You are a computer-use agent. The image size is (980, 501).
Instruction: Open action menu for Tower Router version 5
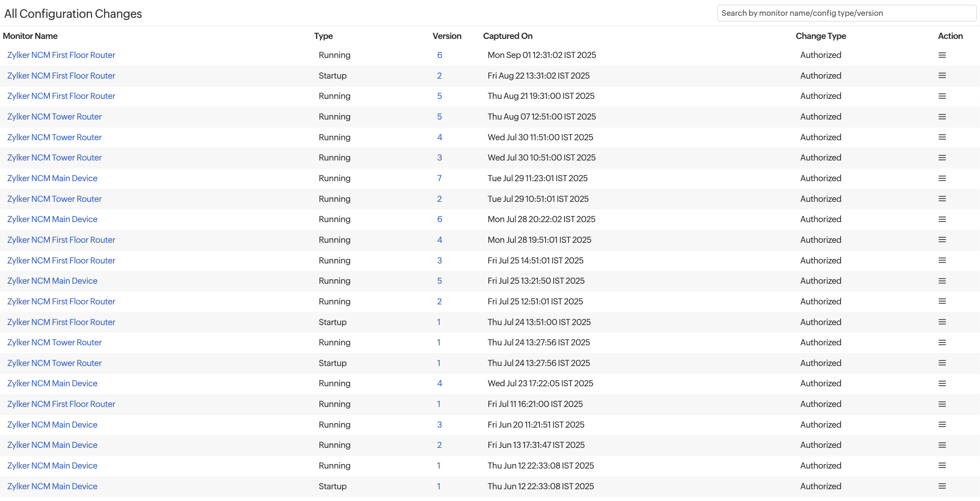click(942, 117)
